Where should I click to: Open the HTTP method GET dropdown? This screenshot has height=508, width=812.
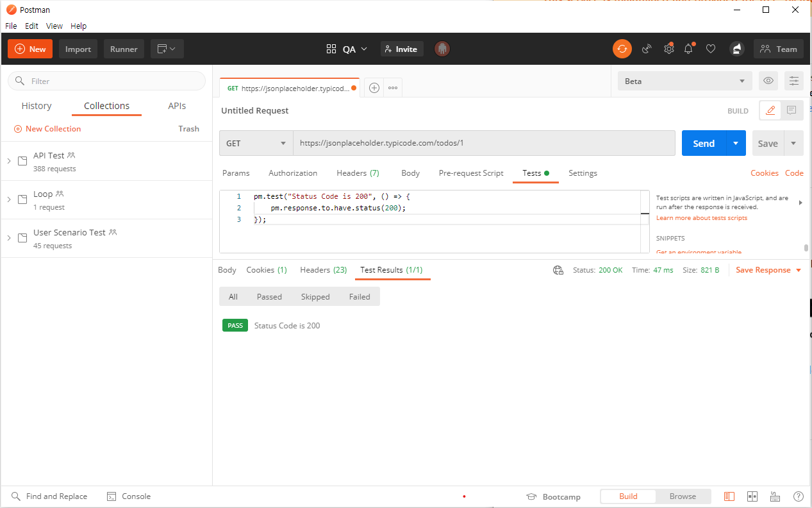(x=256, y=143)
